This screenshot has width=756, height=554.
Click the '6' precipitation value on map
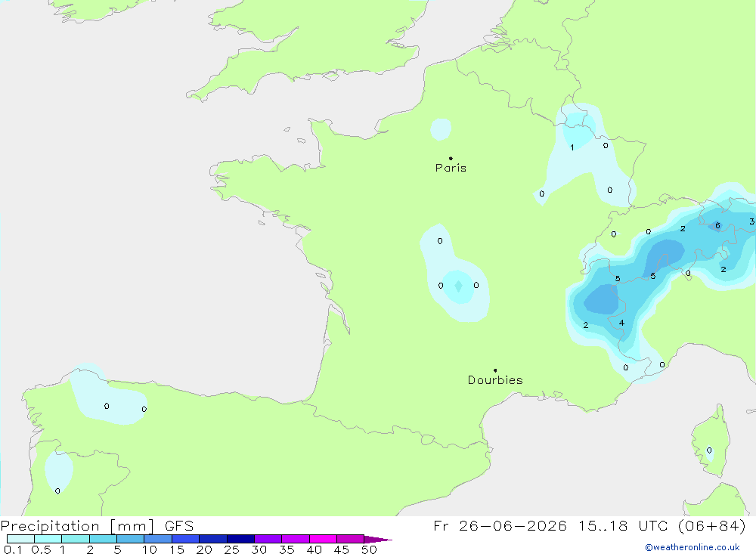pyautogui.click(x=718, y=225)
